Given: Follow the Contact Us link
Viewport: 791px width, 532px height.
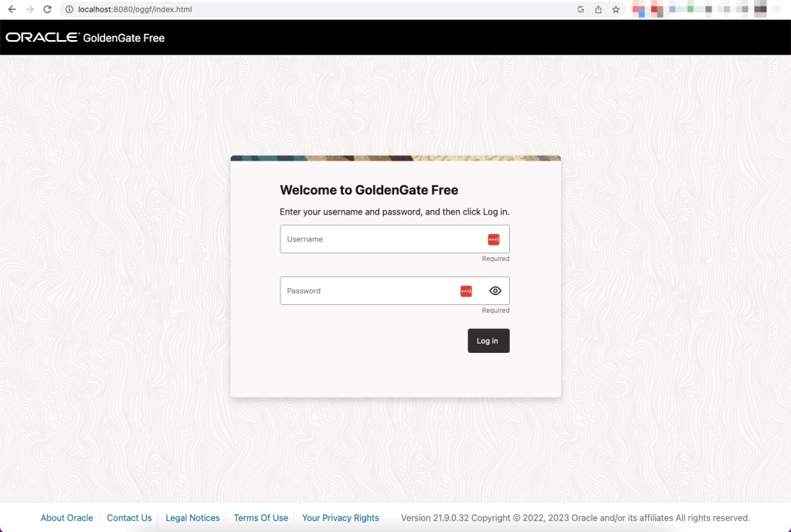Looking at the screenshot, I should point(129,518).
